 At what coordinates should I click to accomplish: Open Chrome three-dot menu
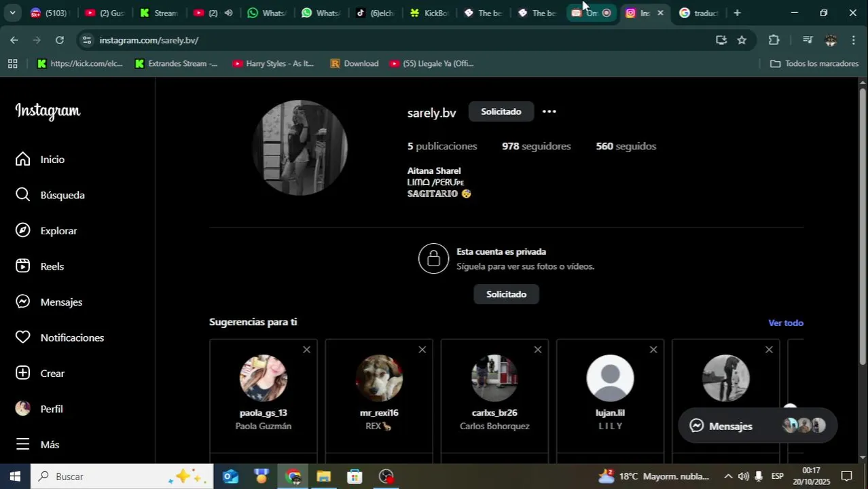click(854, 40)
